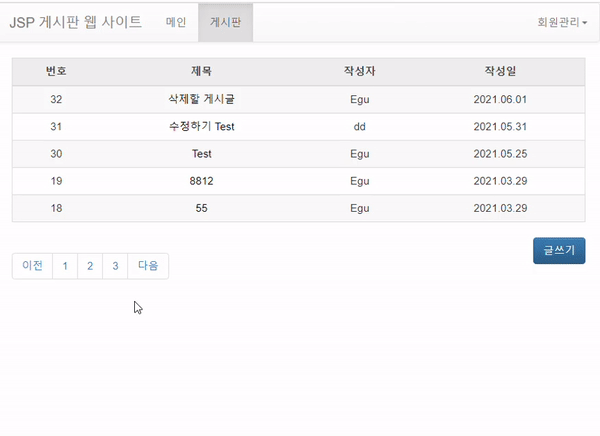This screenshot has width=600, height=436.
Task: Click the JSP 게시판 웹 사이트 brand link
Action: point(75,22)
